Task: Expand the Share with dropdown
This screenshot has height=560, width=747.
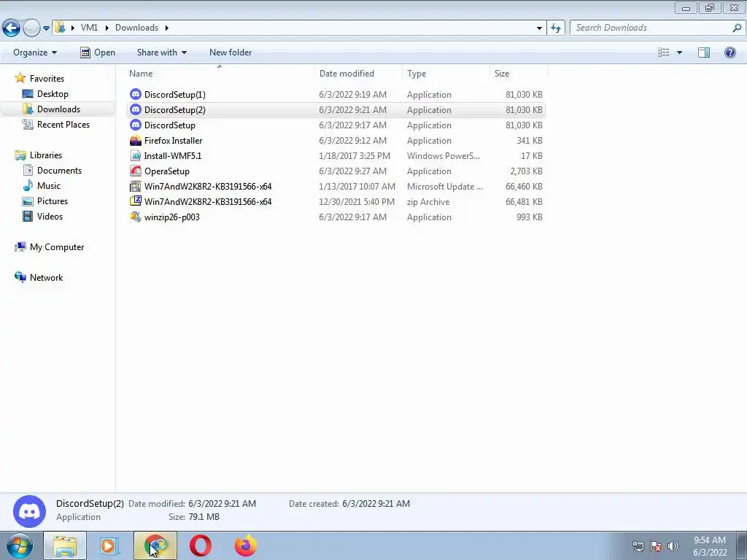Action: tap(161, 52)
